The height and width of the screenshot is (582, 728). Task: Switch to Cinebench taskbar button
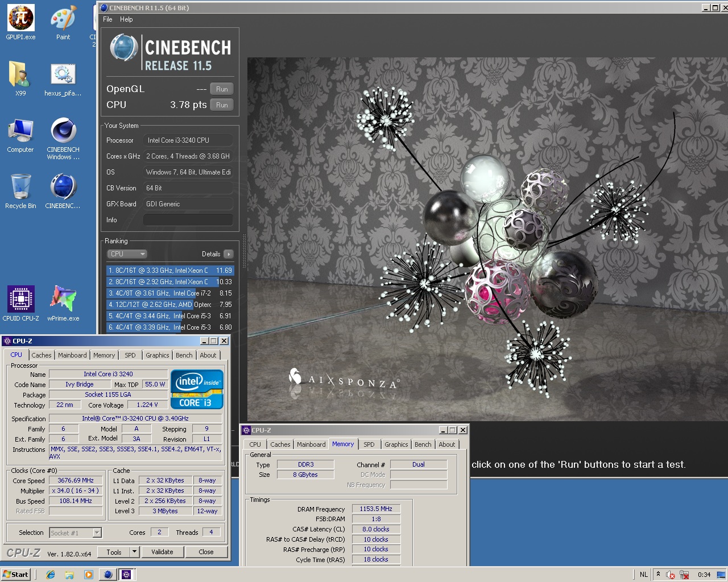coord(107,575)
